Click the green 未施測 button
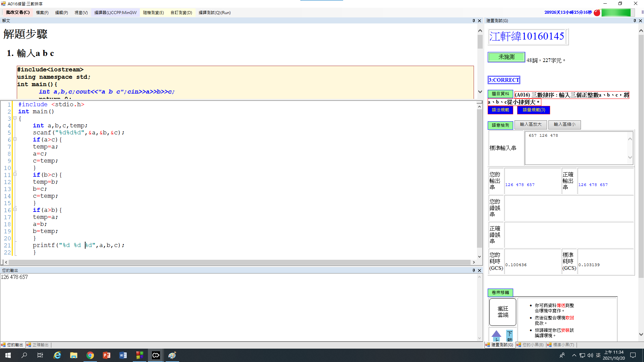 [x=506, y=57]
